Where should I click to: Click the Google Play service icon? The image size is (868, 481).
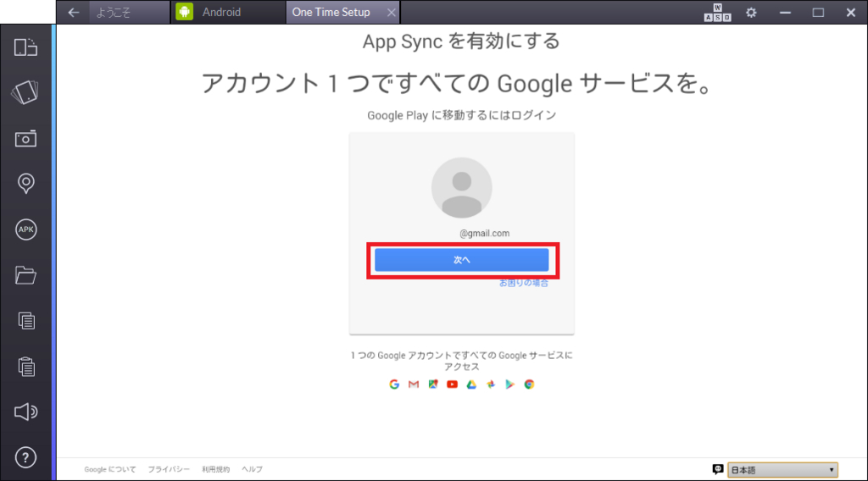pos(509,384)
